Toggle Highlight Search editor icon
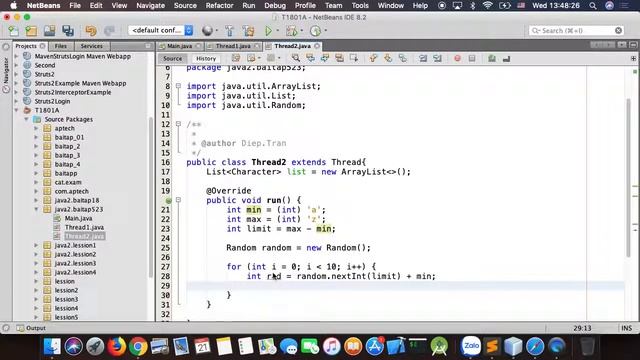Screen dimensions: 640x360 [339, 59]
